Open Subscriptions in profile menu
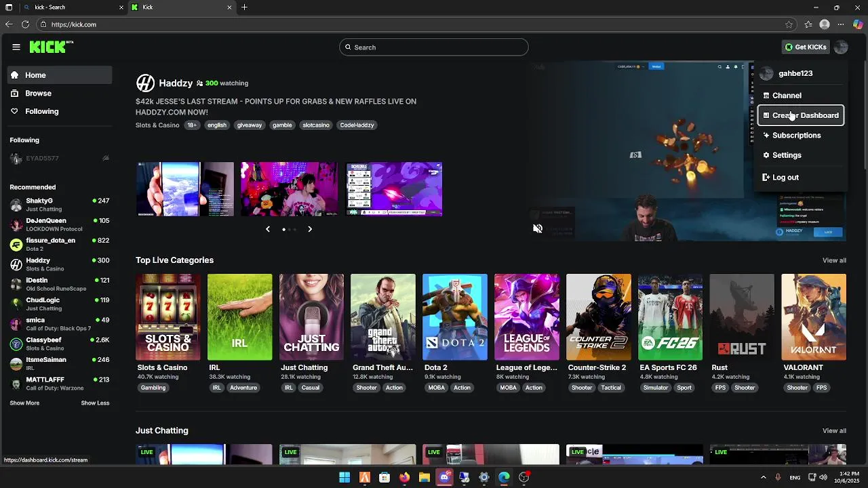Viewport: 868px width, 488px height. [800, 136]
